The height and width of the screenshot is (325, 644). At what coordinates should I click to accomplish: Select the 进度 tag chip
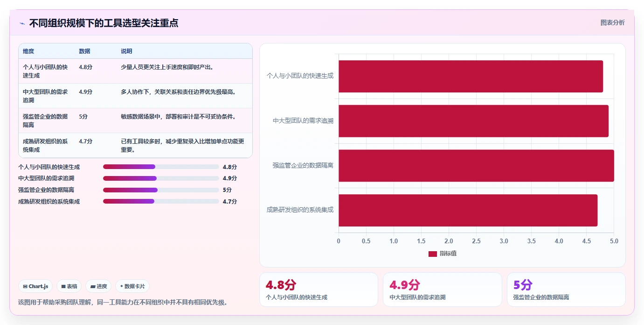[x=98, y=286]
